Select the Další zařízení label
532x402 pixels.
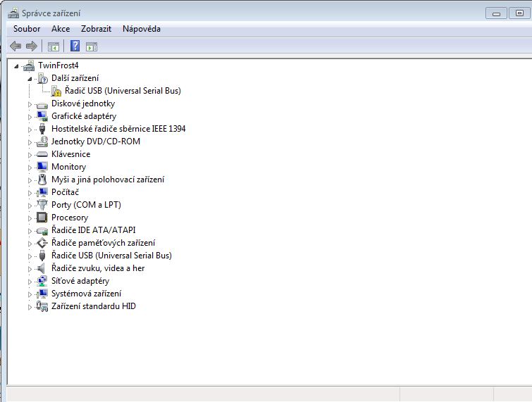[75, 78]
